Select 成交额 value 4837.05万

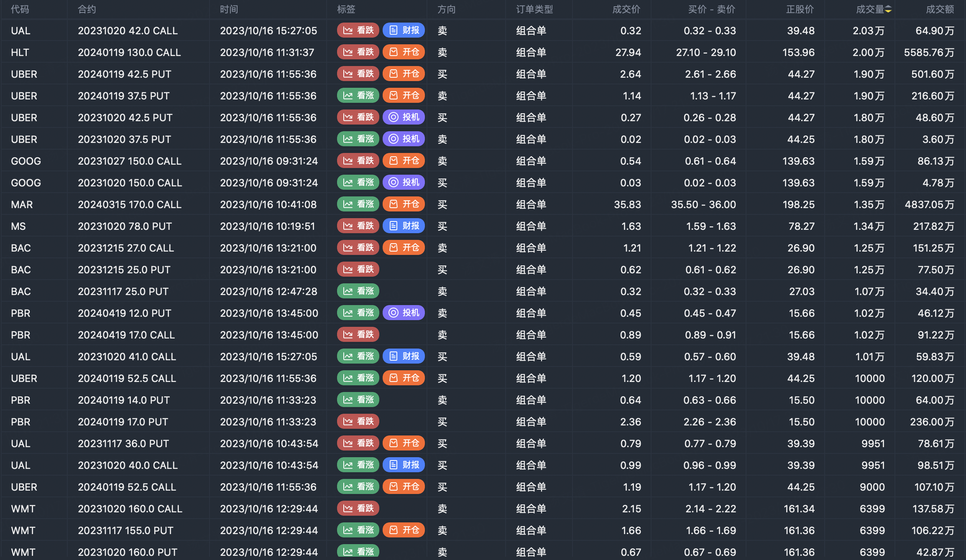(x=930, y=204)
